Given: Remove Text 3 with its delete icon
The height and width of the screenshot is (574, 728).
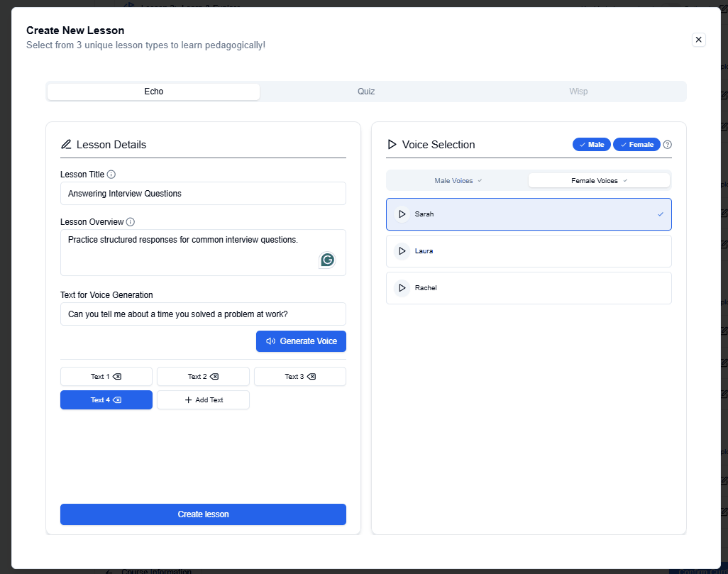Looking at the screenshot, I should (311, 377).
